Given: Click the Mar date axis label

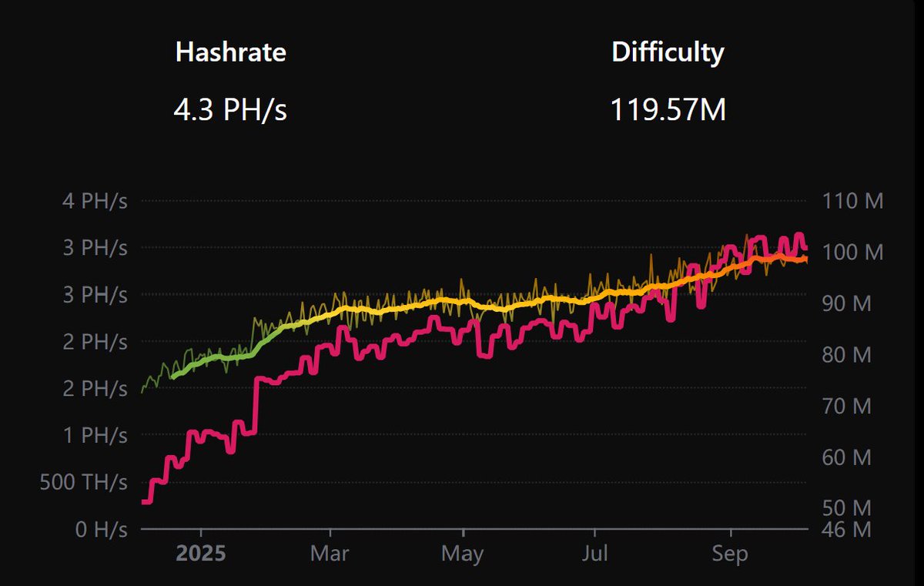Looking at the screenshot, I should (x=329, y=554).
